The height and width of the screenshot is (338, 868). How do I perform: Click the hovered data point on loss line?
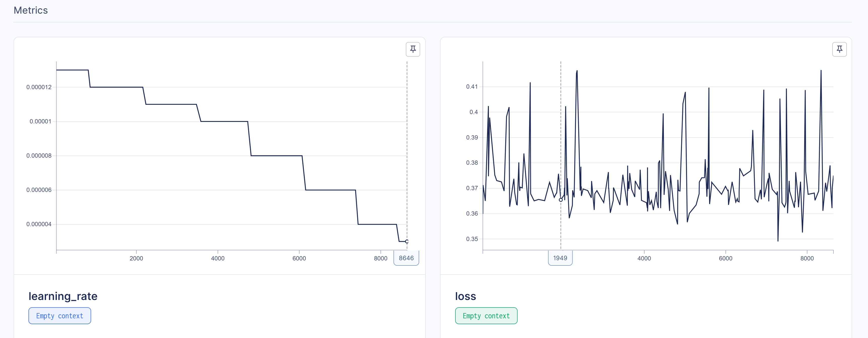pos(561,200)
